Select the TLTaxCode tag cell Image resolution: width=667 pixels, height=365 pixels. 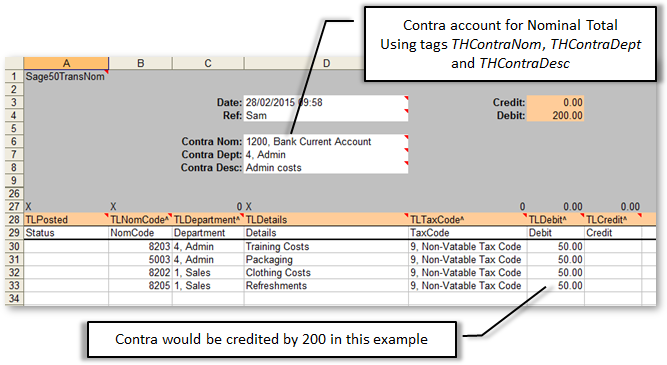click(x=467, y=220)
